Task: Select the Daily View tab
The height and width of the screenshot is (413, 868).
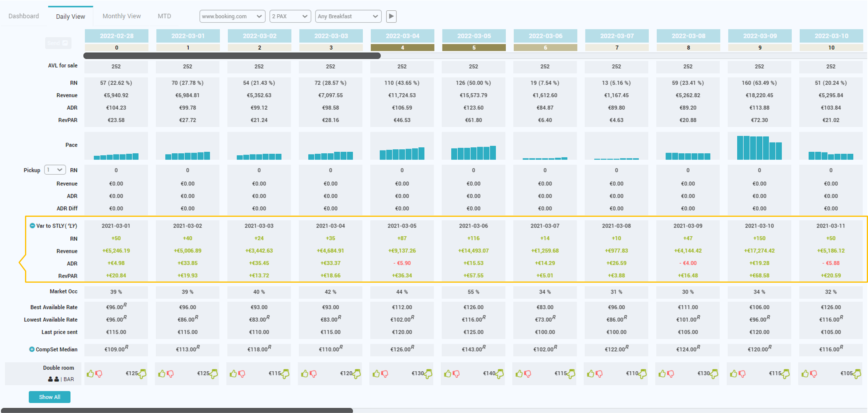Action: click(70, 16)
